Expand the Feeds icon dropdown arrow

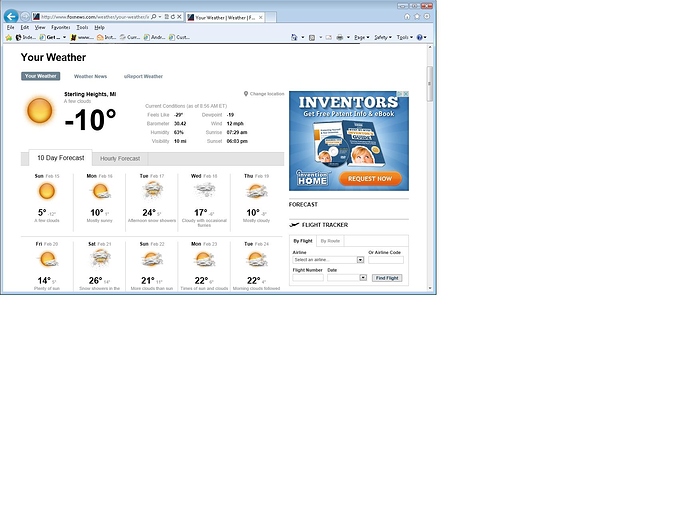pyautogui.click(x=320, y=37)
